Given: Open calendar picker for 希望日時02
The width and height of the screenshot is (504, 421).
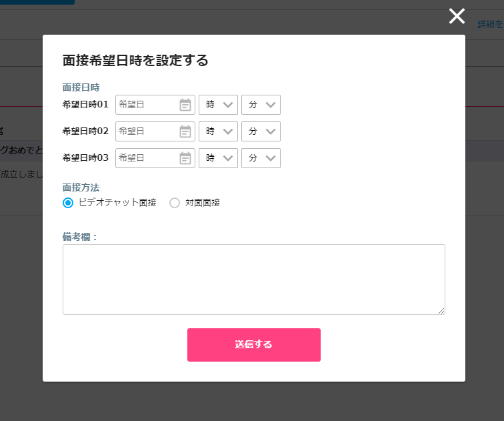Looking at the screenshot, I should [185, 131].
